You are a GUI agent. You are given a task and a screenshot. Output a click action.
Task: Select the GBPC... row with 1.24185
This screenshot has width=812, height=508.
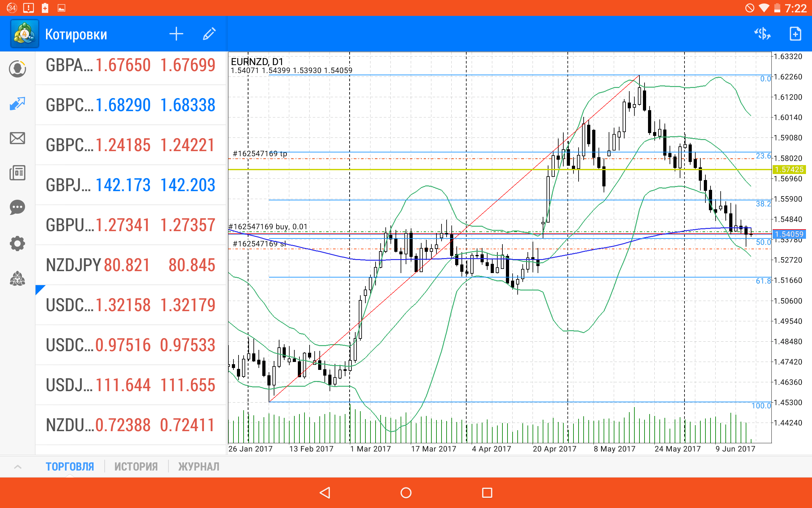coord(131,145)
